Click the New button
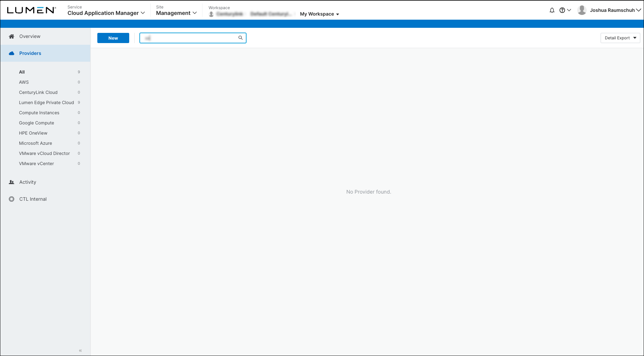This screenshot has width=644, height=356. tap(113, 38)
